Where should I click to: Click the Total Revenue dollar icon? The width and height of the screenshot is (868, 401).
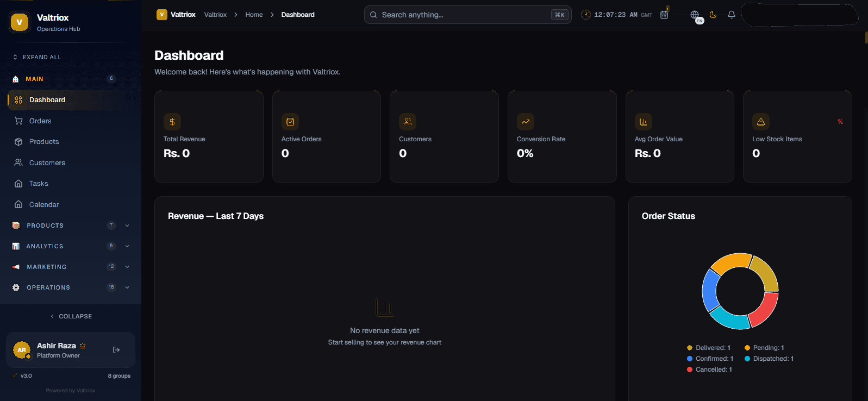(x=172, y=122)
